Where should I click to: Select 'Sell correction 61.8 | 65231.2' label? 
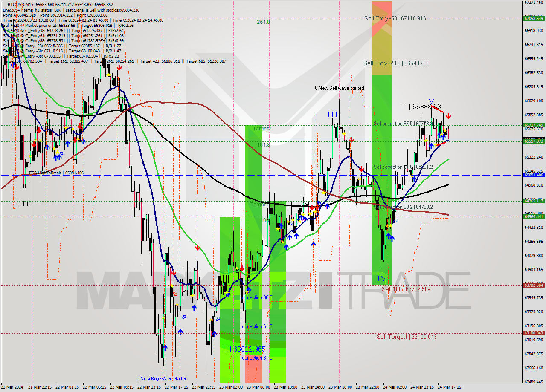pos(403,167)
